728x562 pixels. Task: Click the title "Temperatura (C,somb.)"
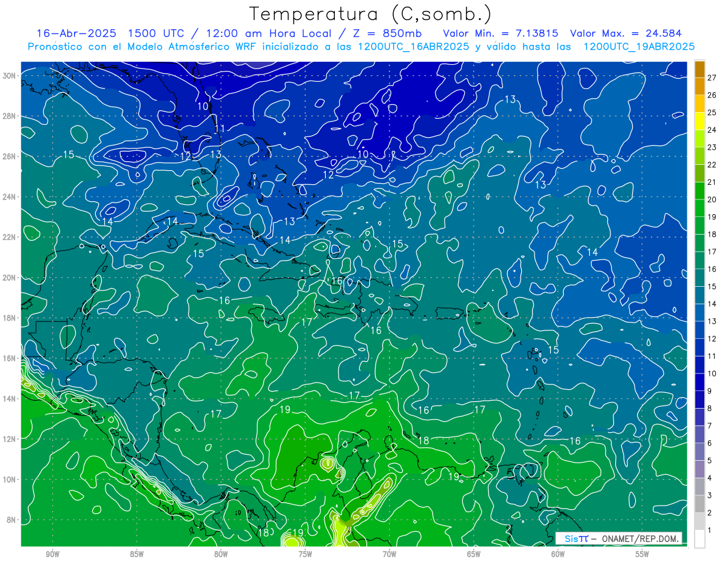(370, 14)
